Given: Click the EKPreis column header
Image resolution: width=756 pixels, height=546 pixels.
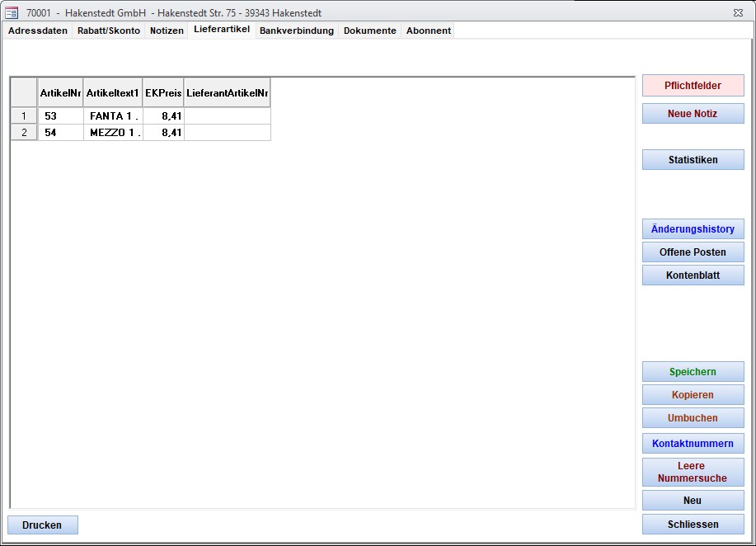Looking at the screenshot, I should [x=163, y=93].
